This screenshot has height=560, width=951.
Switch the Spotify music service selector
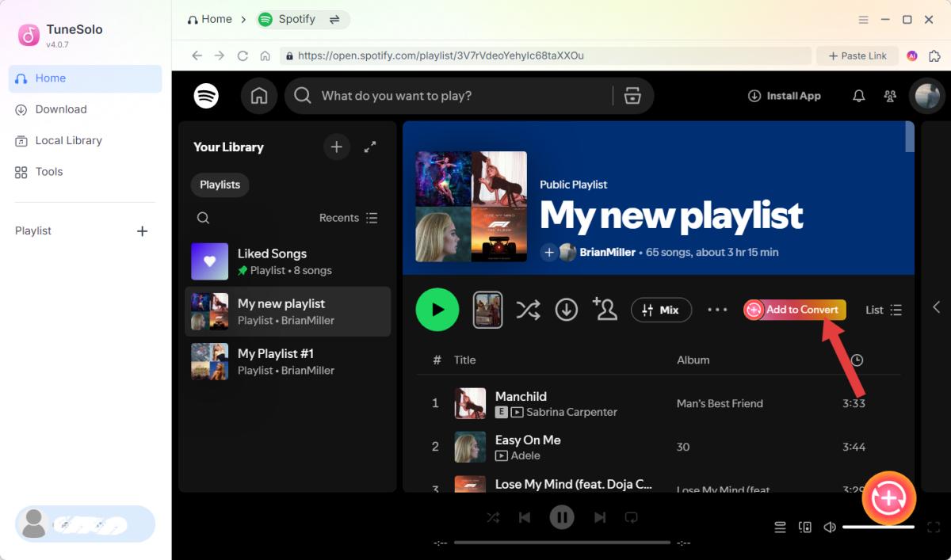[304, 19]
